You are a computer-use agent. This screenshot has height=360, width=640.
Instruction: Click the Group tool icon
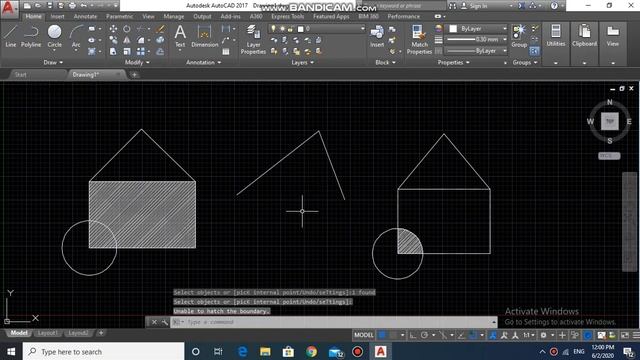[519, 36]
